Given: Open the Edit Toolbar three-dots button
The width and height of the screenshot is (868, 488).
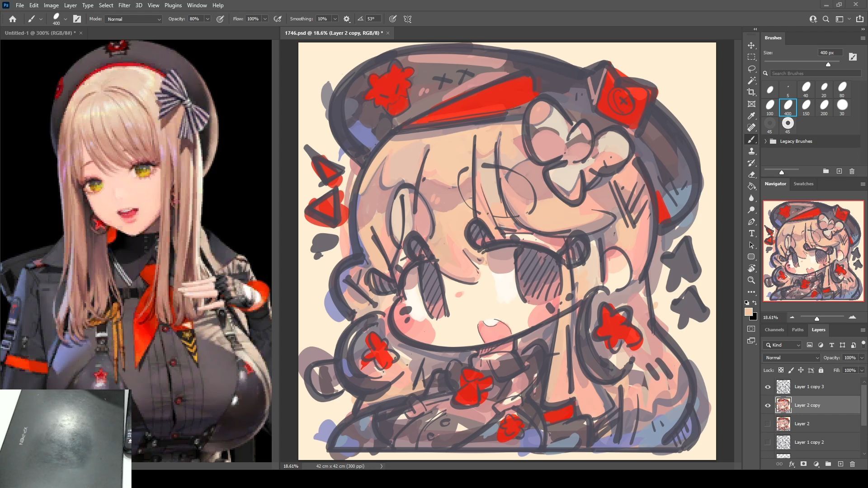Looking at the screenshot, I should [x=751, y=292].
